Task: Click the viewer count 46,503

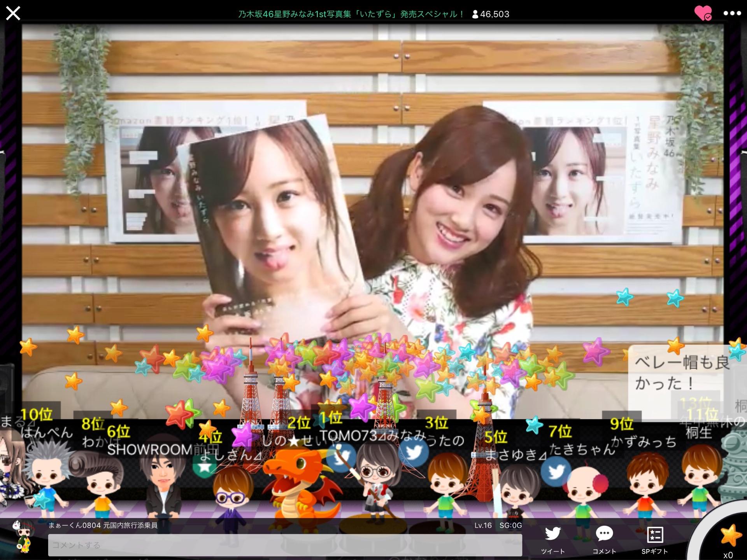Action: (x=490, y=14)
